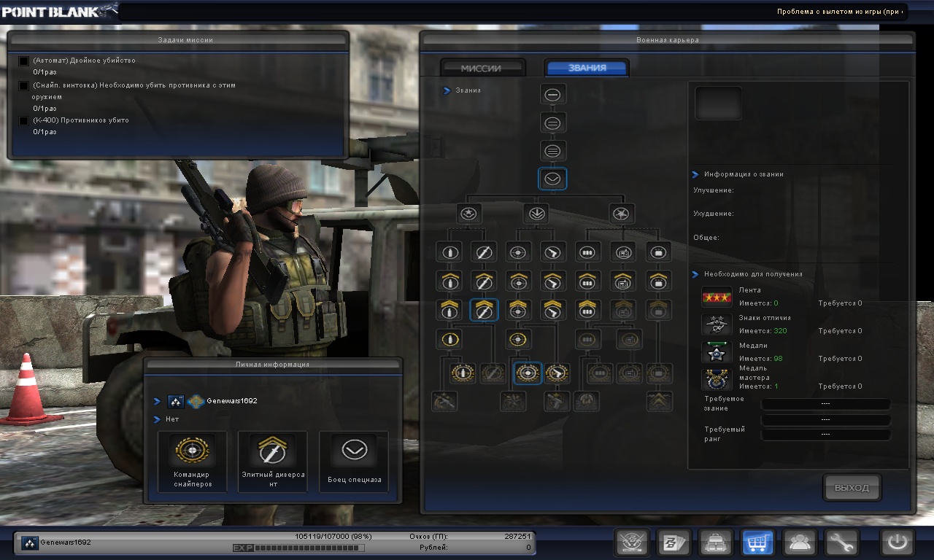Click the 'Проблема с вылетом из игры' news ticker
934x560 pixels.
pyautogui.click(x=839, y=11)
